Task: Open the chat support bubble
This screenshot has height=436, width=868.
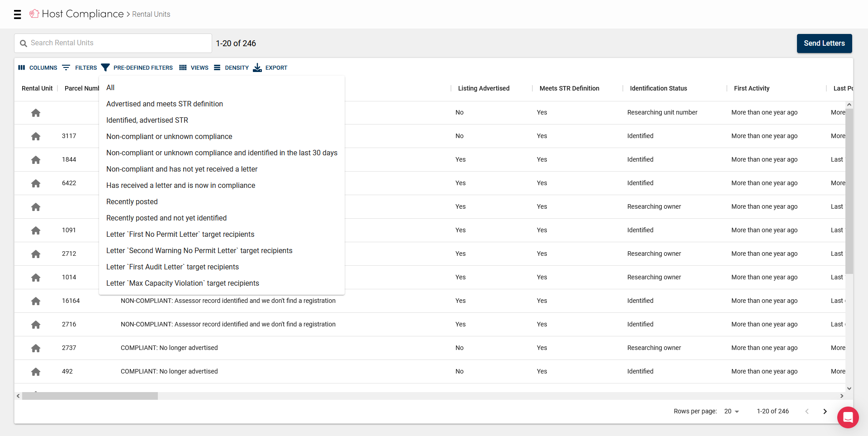Action: 848,417
